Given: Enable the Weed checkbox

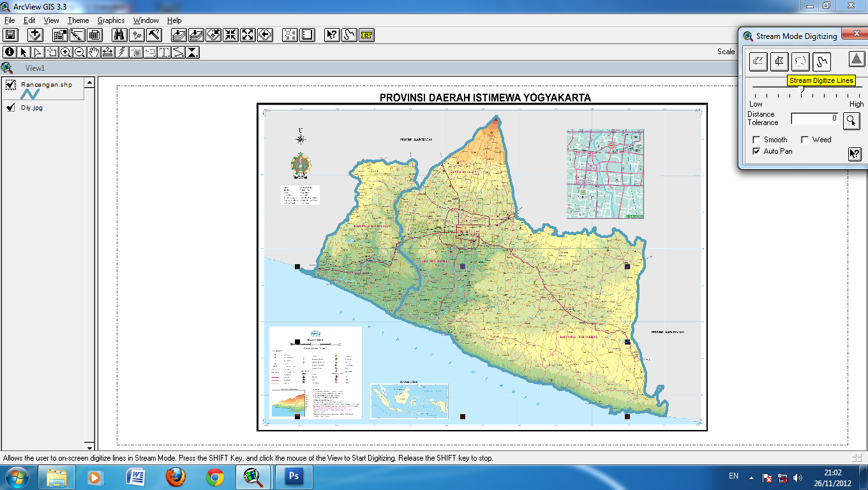Looking at the screenshot, I should pyautogui.click(x=805, y=140).
